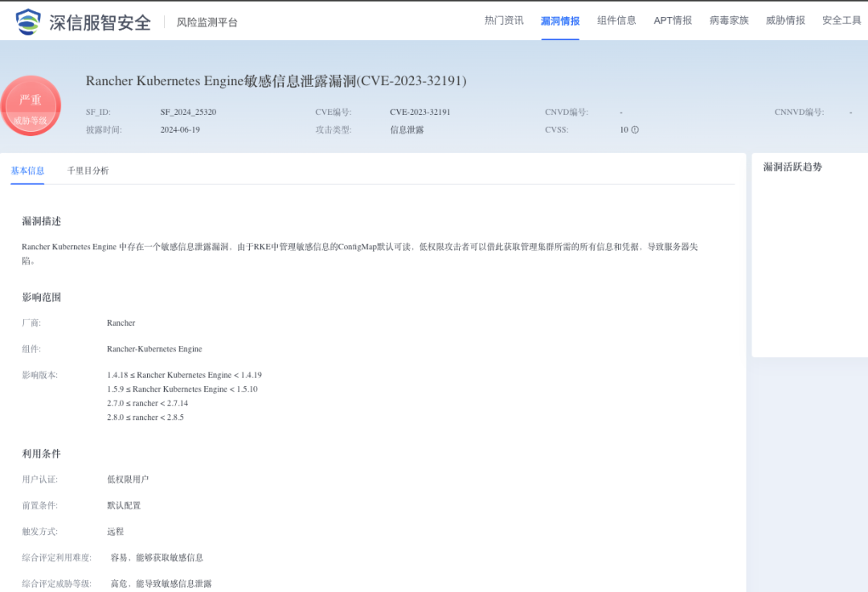Viewport: 868px width, 592px height.
Task: Open 威胁情报 from the top menu
Action: (785, 20)
